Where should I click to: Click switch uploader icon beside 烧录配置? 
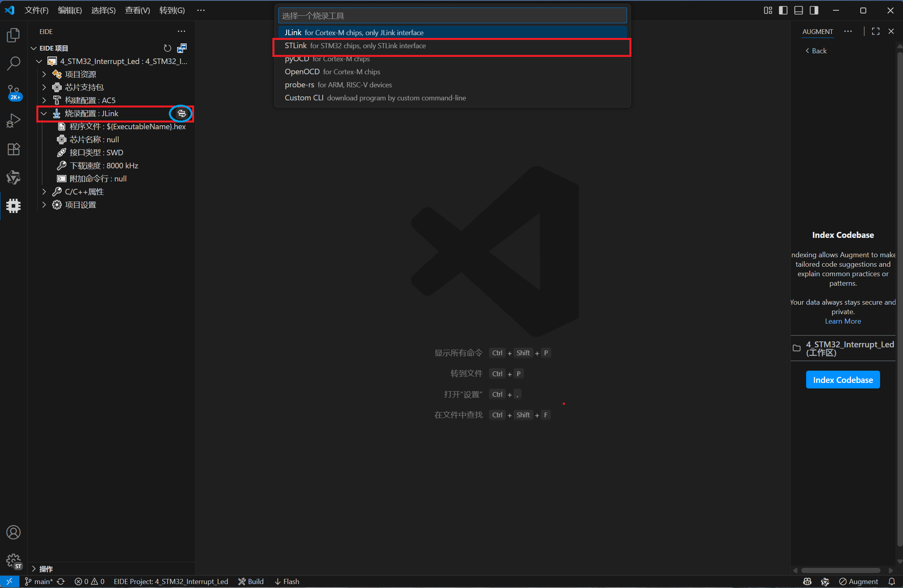[181, 114]
